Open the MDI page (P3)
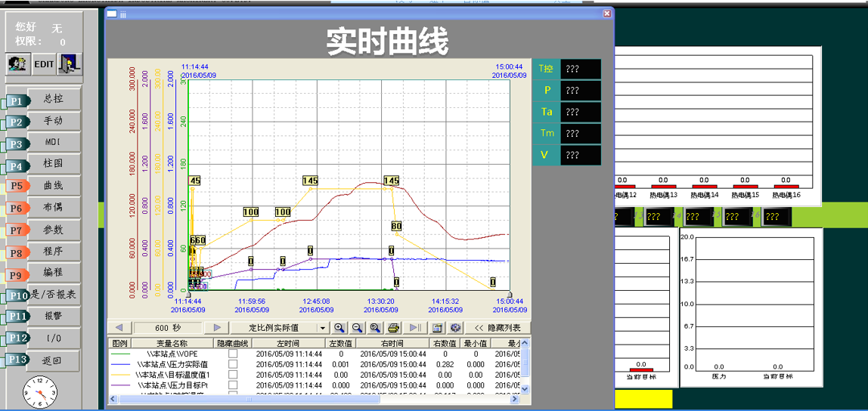 [x=54, y=142]
